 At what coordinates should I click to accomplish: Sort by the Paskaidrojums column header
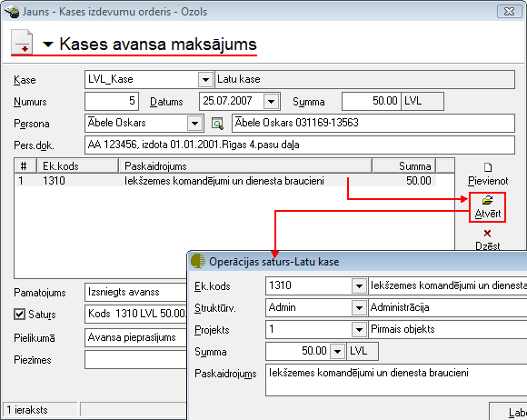[245, 166]
